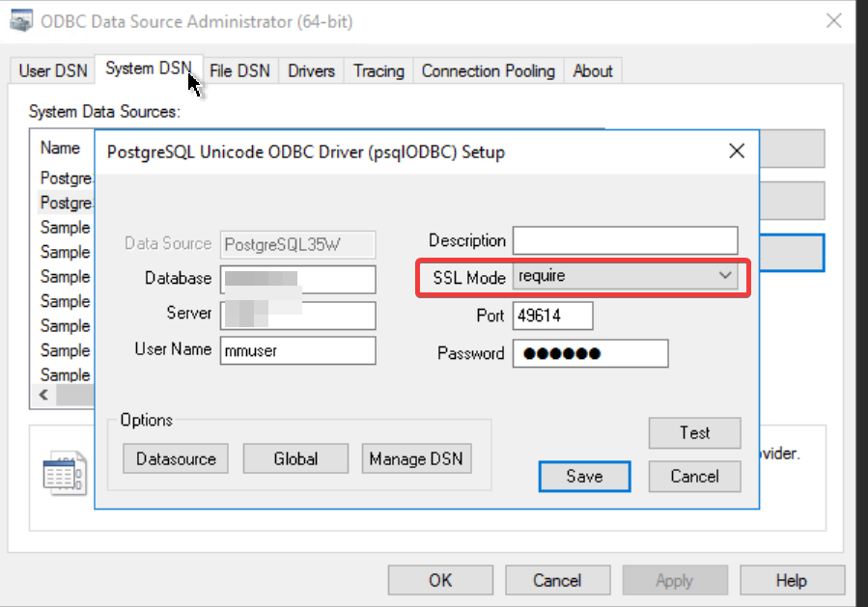Open the Connection Pooling tab
Screen dimensions: 868x607
pyautogui.click(x=489, y=70)
